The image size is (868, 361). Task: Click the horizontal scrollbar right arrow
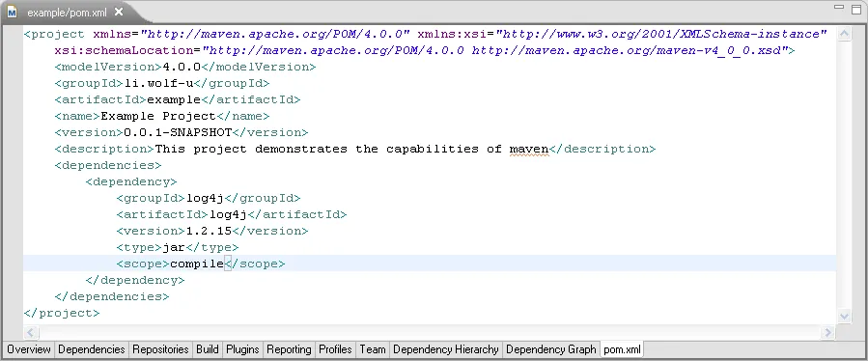point(828,333)
